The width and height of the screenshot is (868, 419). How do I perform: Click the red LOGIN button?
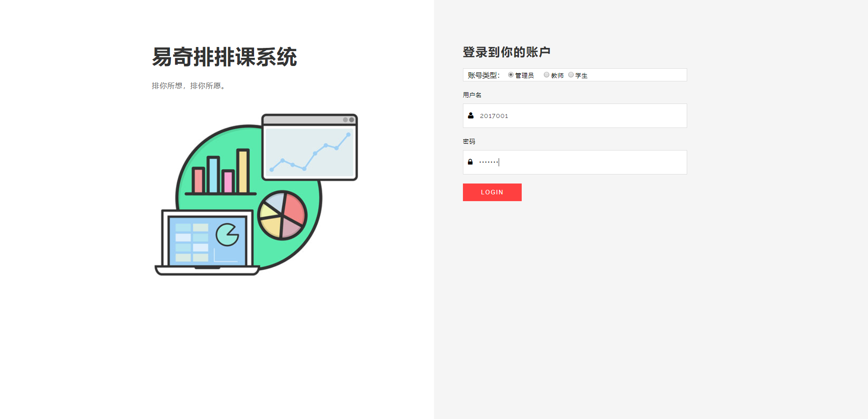tap(492, 192)
